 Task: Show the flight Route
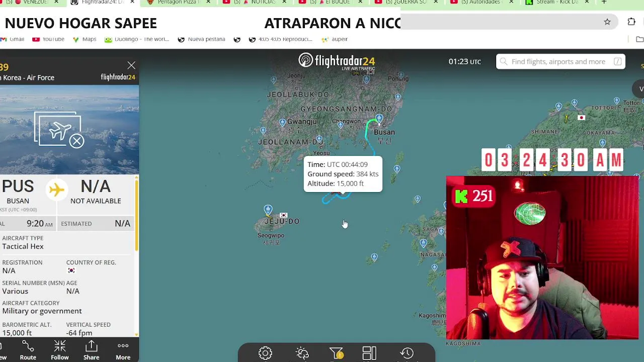pos(28,350)
